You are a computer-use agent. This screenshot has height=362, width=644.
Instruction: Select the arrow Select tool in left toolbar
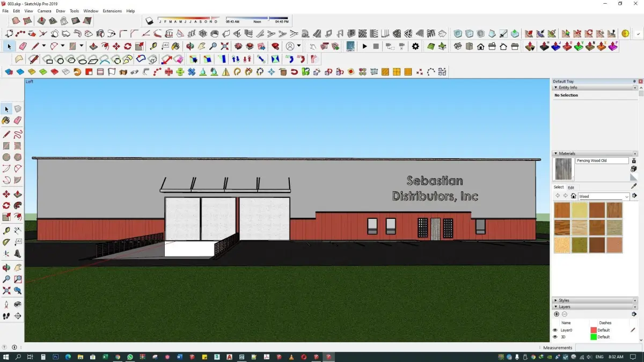(x=6, y=109)
